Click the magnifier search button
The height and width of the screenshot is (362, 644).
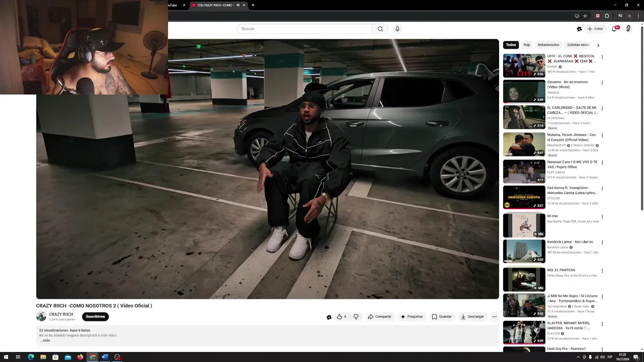[380, 29]
